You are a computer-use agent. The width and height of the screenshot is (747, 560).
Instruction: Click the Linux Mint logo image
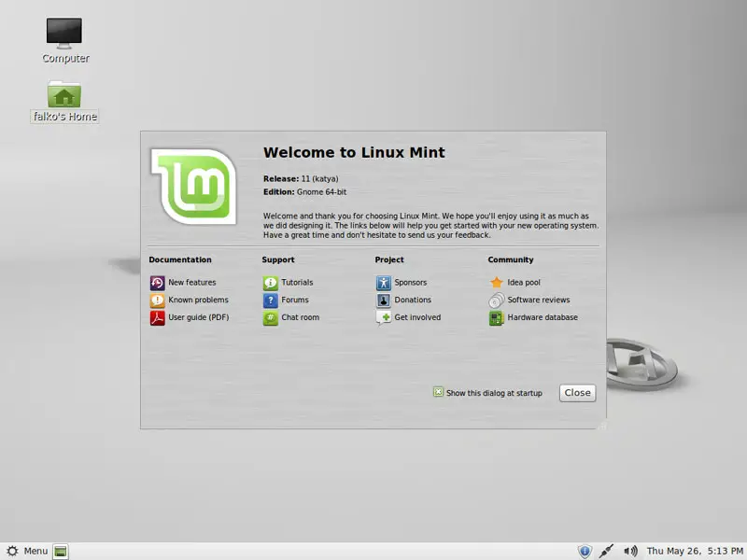point(193,186)
